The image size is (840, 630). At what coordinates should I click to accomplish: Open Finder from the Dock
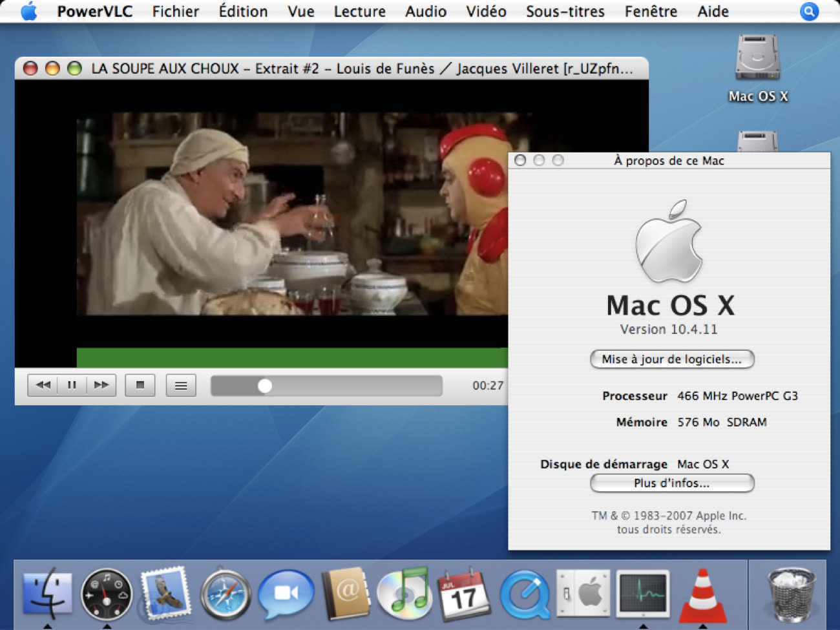pyautogui.click(x=47, y=593)
